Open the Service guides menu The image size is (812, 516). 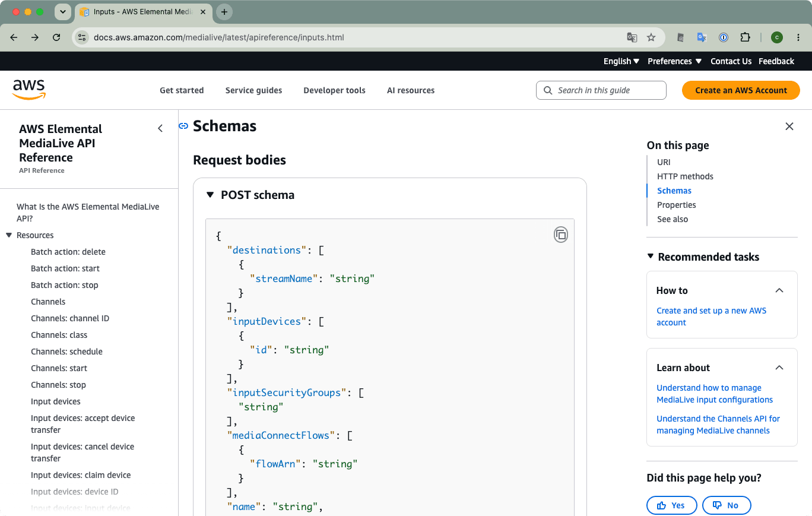(253, 90)
